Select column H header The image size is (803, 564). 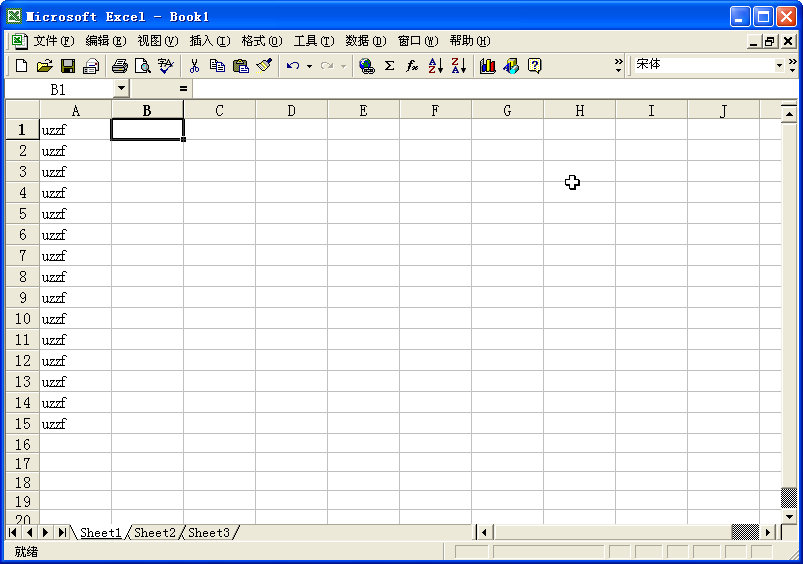click(579, 110)
